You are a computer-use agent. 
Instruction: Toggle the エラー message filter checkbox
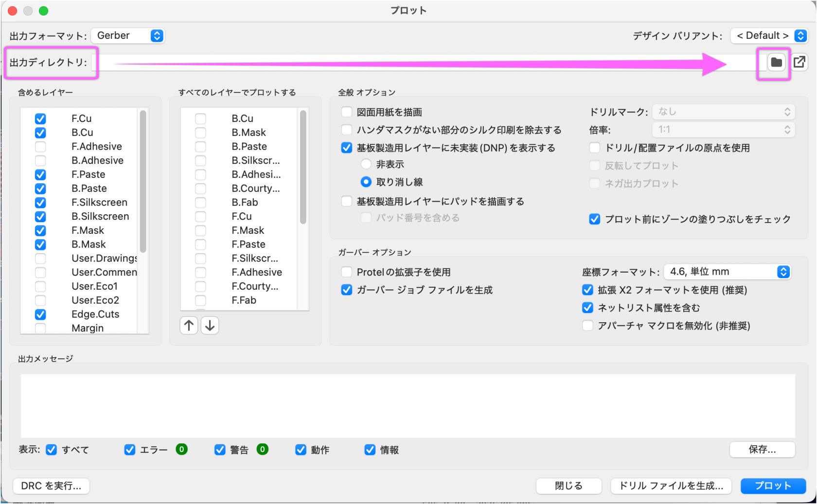tap(130, 450)
